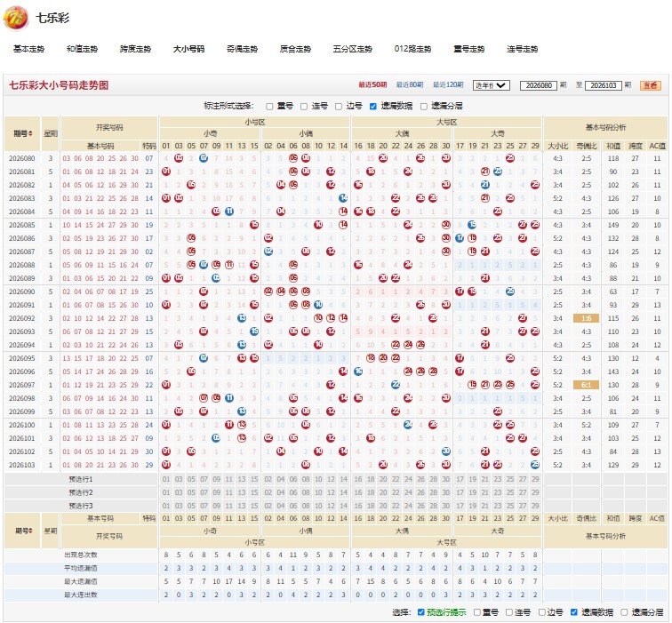
Task: Click sum value 63 in row 2026090
Action: click(x=612, y=292)
